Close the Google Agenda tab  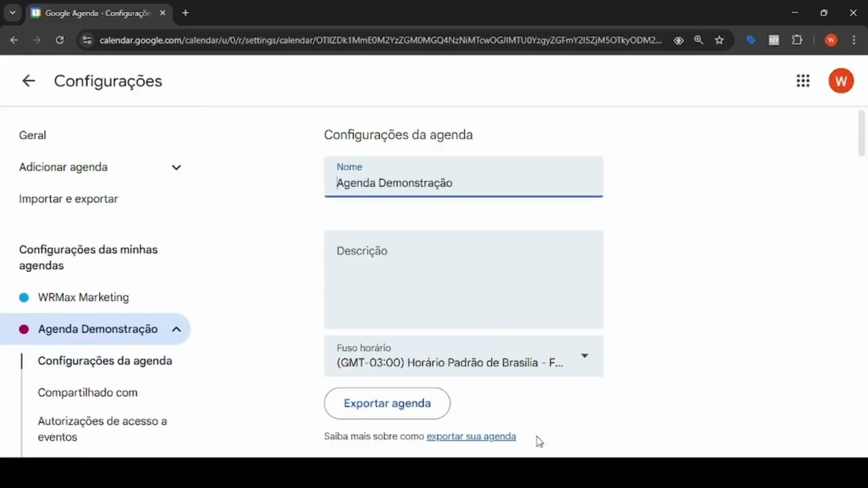[163, 13]
